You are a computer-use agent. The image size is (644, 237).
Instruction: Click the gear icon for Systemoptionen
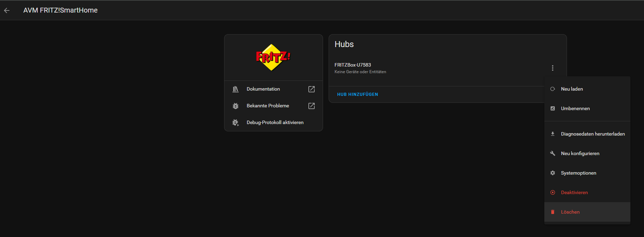tap(553, 173)
